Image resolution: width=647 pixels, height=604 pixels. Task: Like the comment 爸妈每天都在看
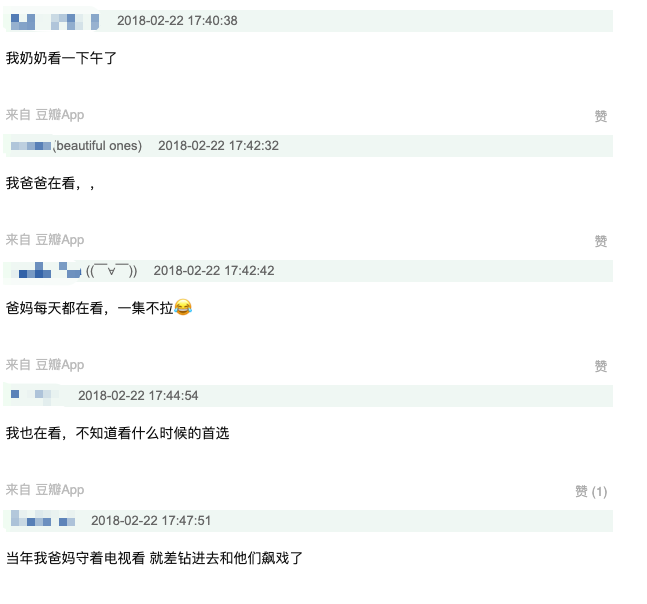pos(600,366)
